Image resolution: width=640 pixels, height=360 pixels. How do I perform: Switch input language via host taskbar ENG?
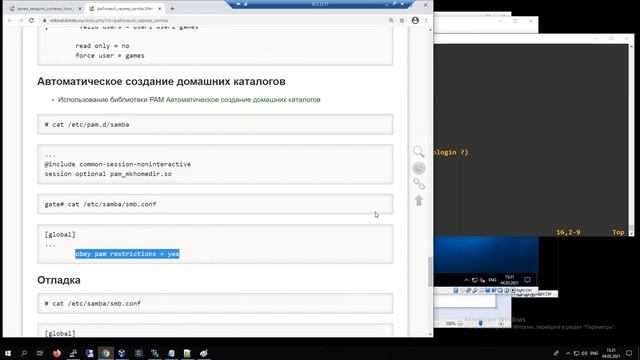(x=594, y=353)
